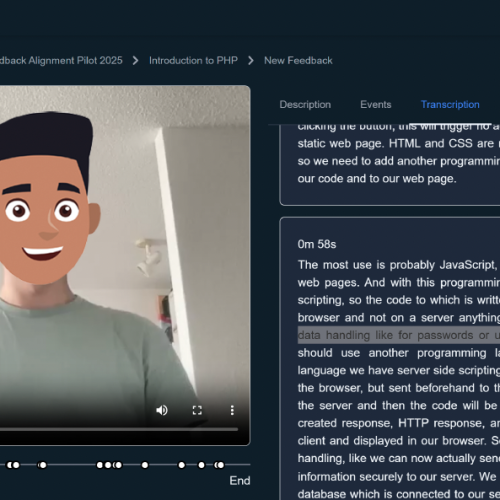This screenshot has height=500, width=500.
Task: Select the Transcription tab
Action: coord(450,105)
